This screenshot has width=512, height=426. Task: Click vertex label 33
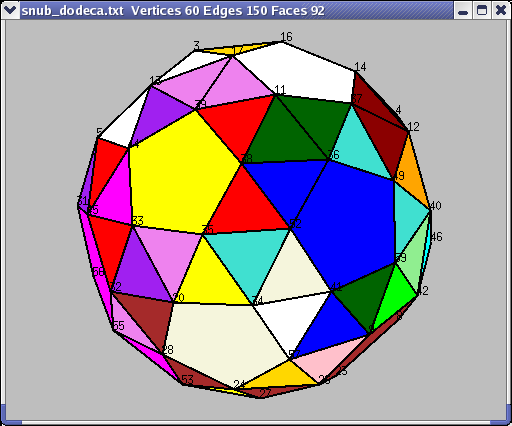pyautogui.click(x=138, y=221)
